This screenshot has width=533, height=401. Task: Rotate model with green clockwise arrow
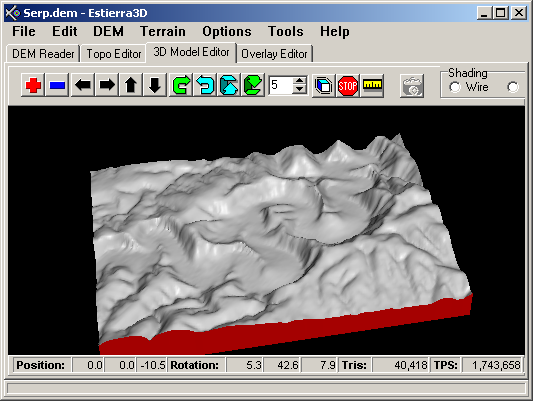181,85
